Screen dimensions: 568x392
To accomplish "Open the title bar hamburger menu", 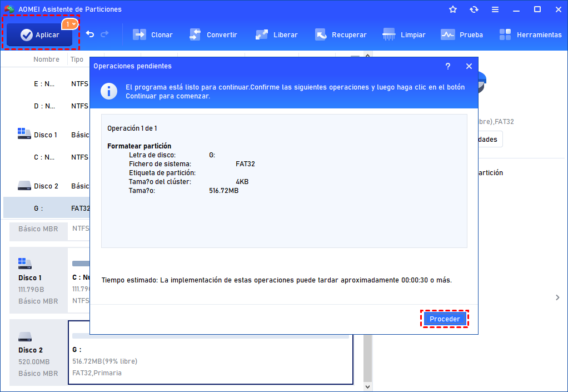I will (x=495, y=9).
